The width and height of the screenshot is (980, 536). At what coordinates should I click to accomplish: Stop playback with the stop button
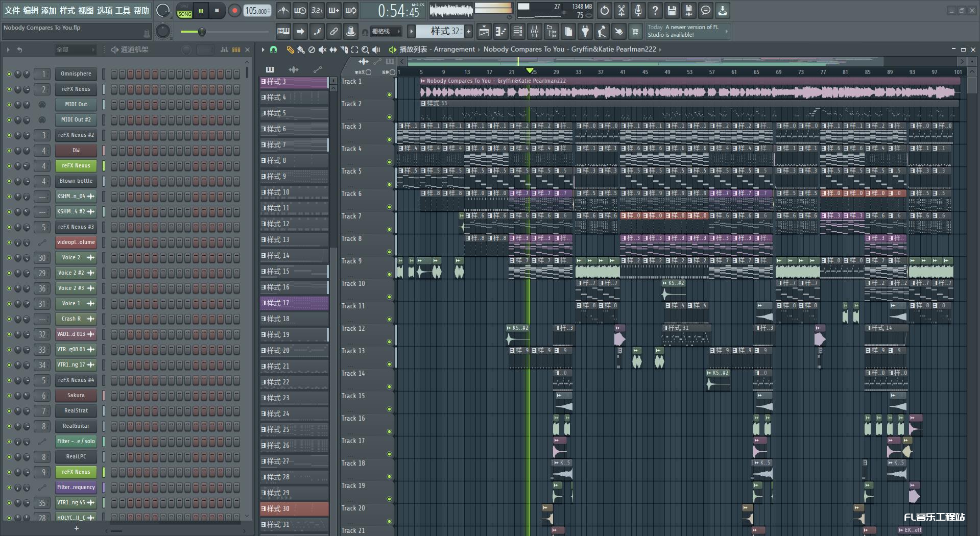217,11
